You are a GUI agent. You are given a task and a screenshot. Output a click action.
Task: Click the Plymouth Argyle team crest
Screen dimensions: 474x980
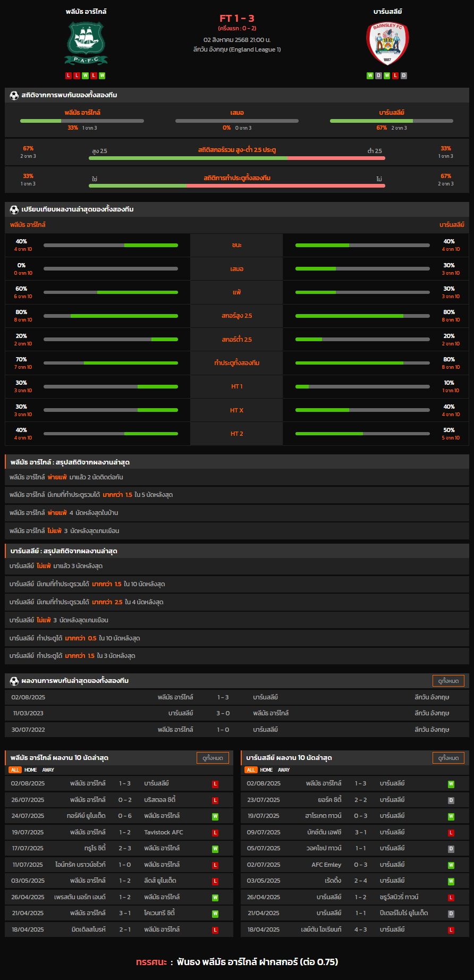tap(86, 44)
